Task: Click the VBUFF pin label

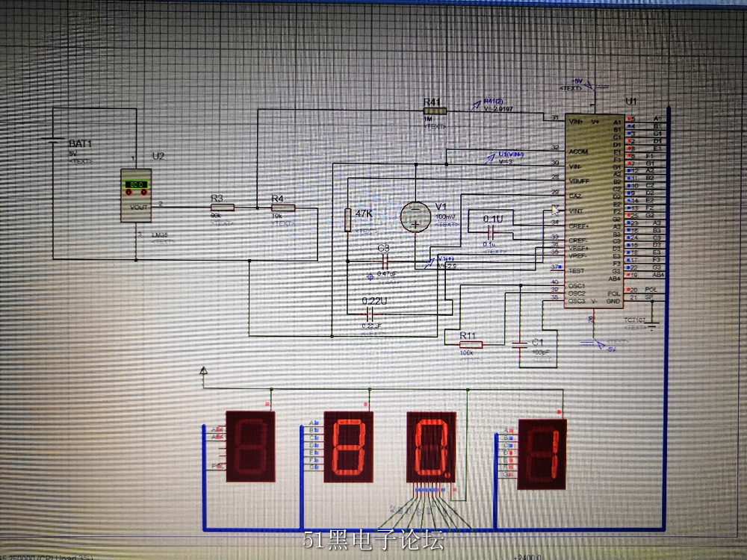Action: click(579, 181)
